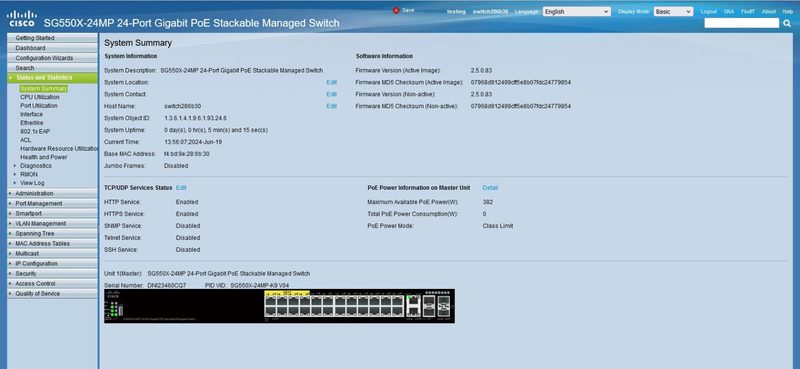Edit TCP/UDP Services Status
Screen dimensions: 800x369
pos(181,188)
